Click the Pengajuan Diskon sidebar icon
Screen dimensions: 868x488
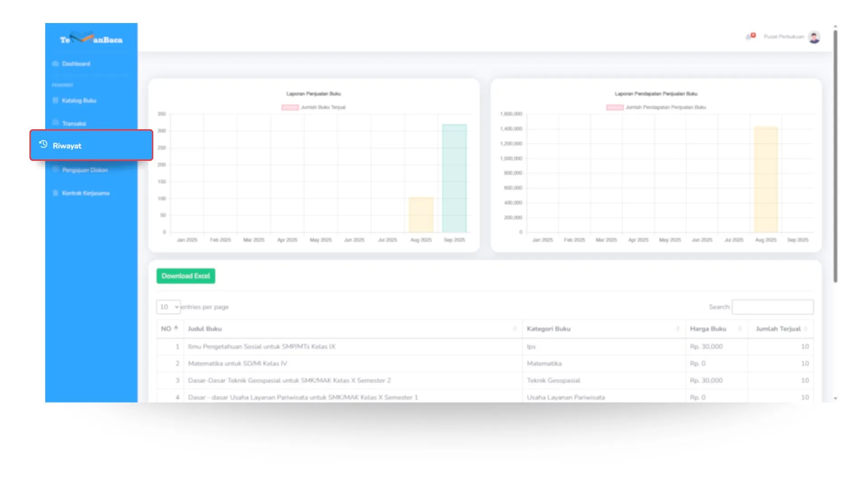[55, 170]
